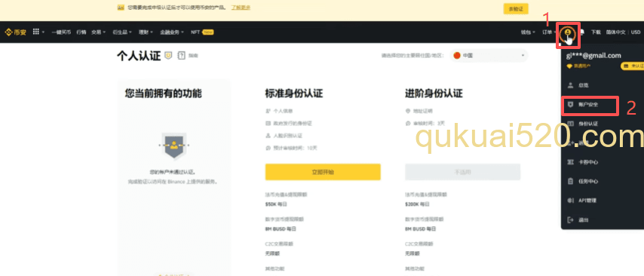Click the ID icon in yellow banner

coord(120,8)
